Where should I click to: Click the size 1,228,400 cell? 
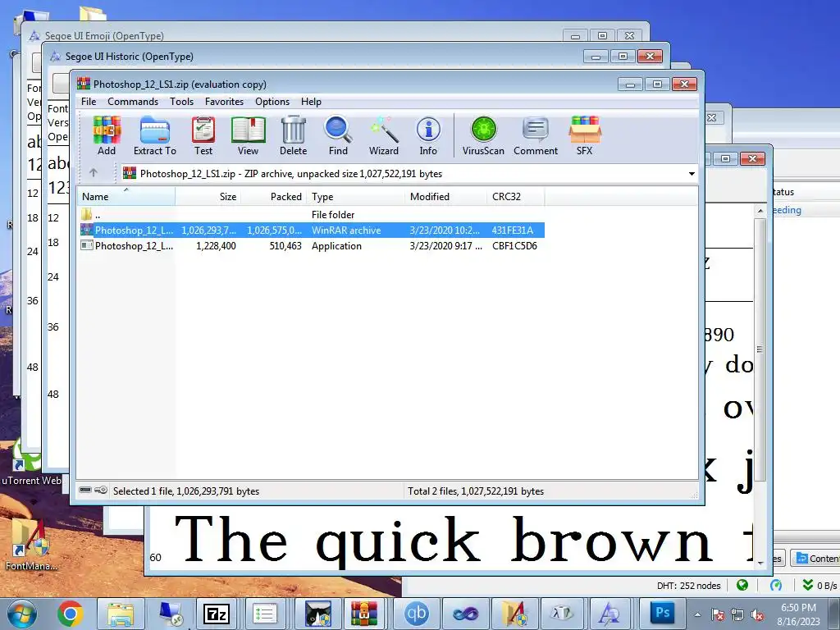pos(216,246)
